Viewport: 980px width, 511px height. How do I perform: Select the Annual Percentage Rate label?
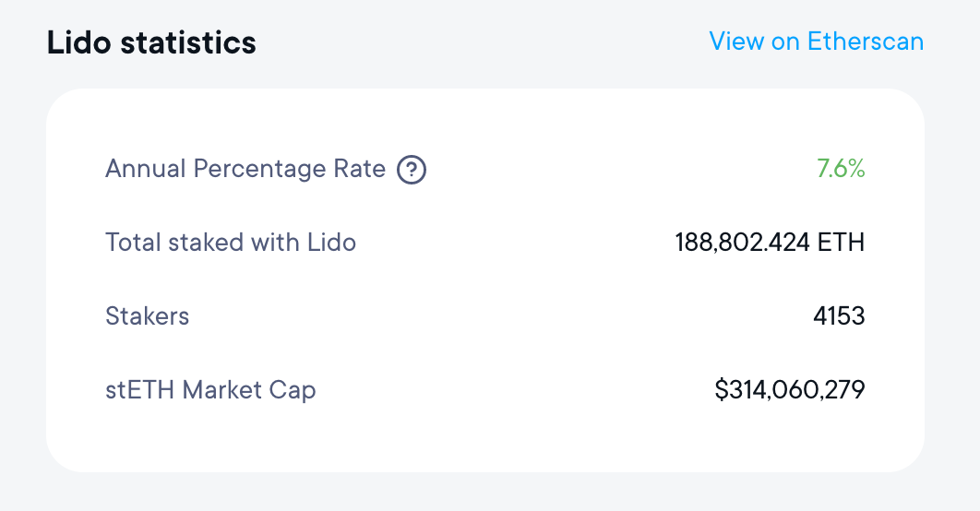(245, 169)
